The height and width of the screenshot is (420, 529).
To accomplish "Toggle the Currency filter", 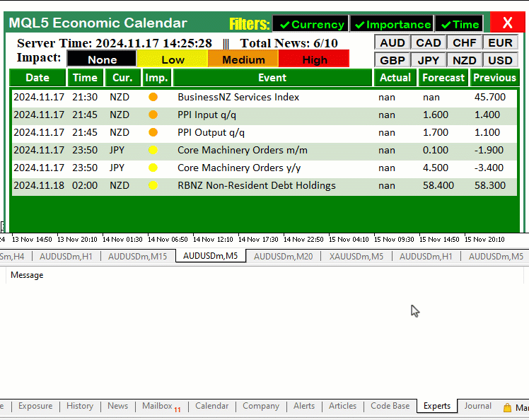I will coord(310,24).
